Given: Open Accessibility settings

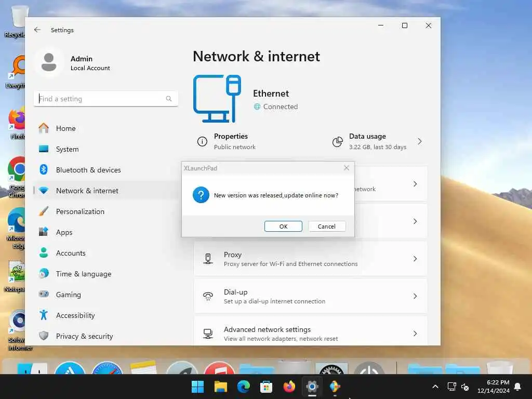Looking at the screenshot, I should [x=106, y=315].
